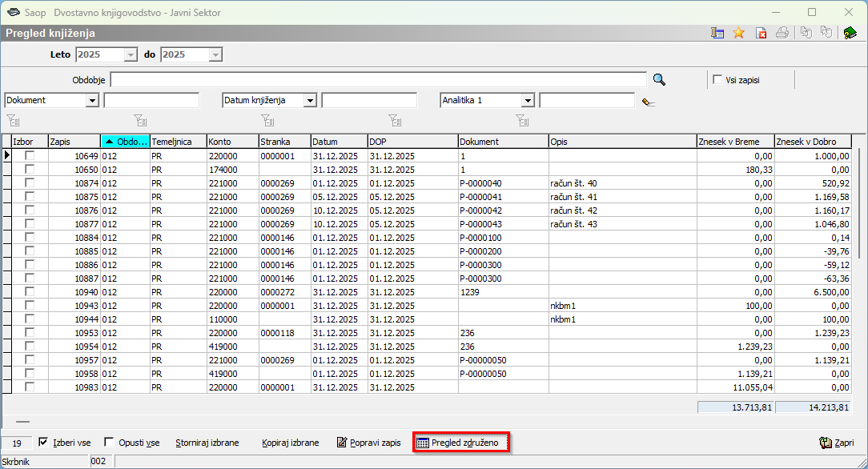Check the Opusti vse checkbox
The width and height of the screenshot is (868, 469).
110,442
